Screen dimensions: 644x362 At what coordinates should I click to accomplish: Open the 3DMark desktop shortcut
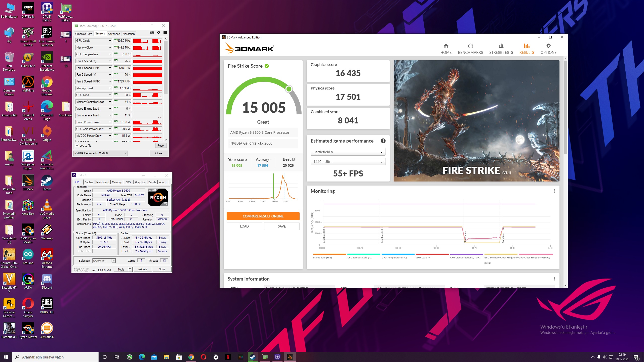(28, 183)
